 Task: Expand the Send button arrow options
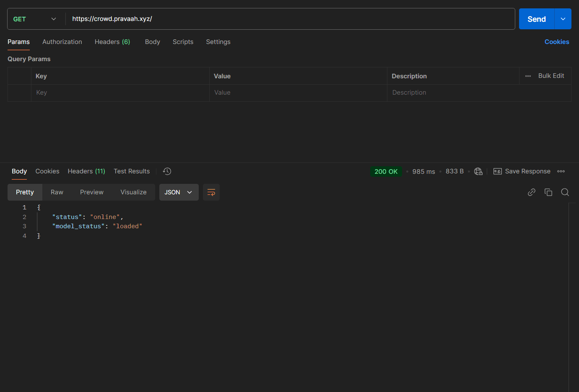[563, 19]
